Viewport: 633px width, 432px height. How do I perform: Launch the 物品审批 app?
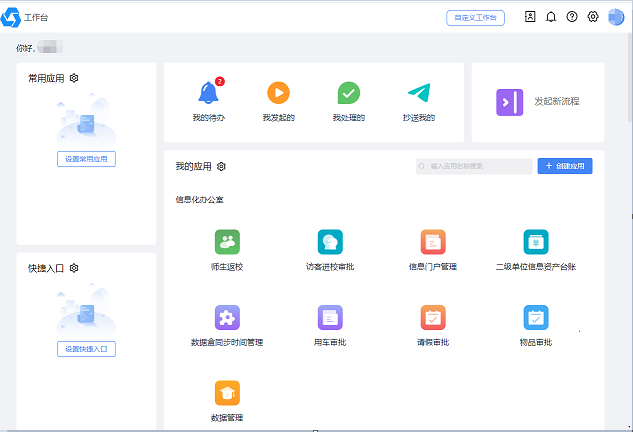pyautogui.click(x=536, y=317)
